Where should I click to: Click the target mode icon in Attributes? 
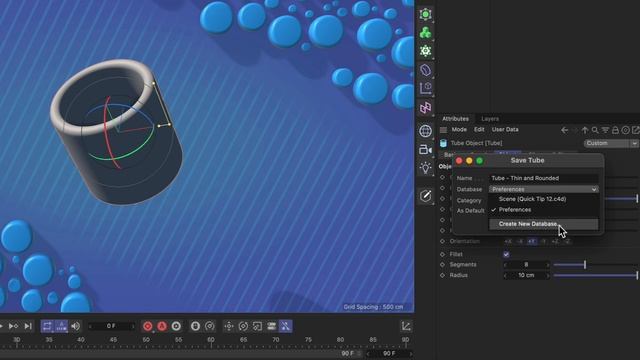click(625, 130)
